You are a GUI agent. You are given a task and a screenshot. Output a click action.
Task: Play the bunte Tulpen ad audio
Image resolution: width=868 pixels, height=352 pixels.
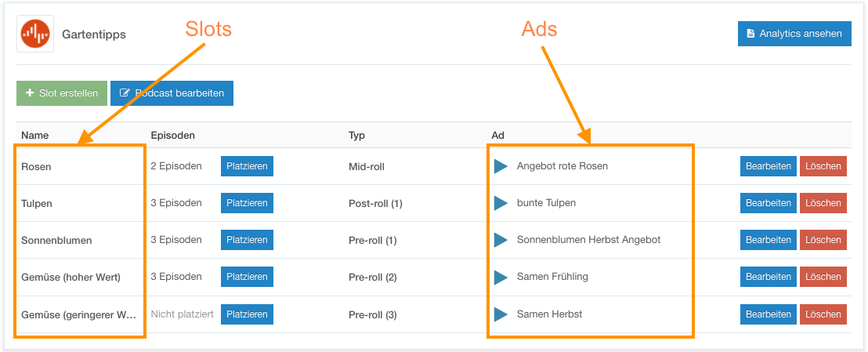(501, 203)
